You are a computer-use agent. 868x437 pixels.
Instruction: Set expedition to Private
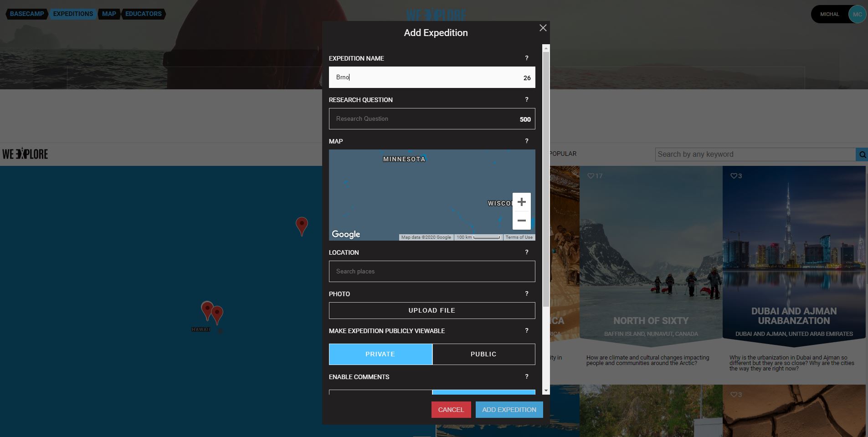tap(380, 354)
